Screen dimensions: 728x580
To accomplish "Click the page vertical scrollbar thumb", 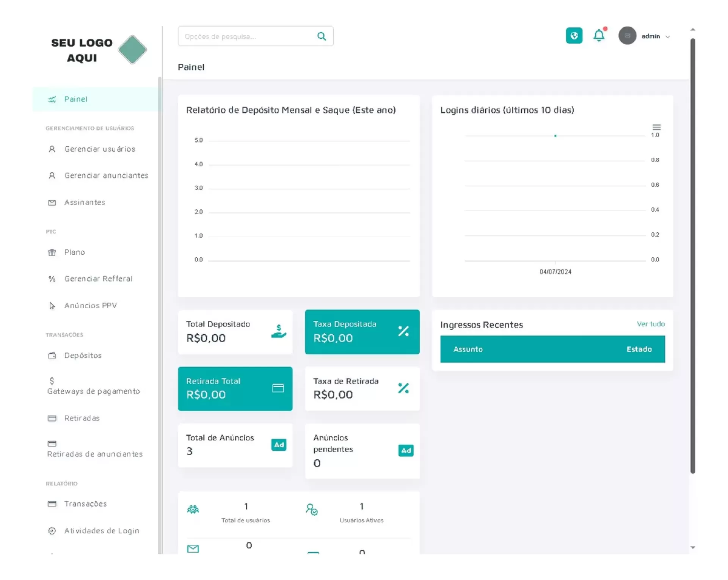I will point(693,256).
